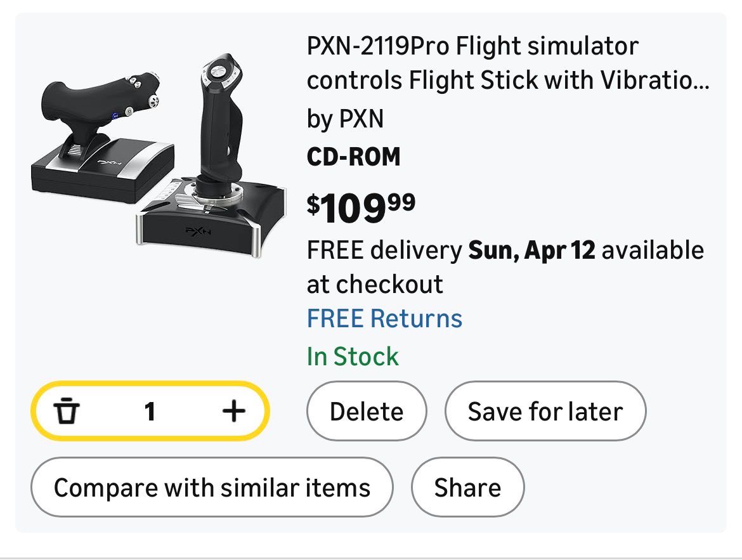Image resolution: width=742 pixels, height=560 pixels.
Task: Tap the Share button
Action: pos(467,488)
